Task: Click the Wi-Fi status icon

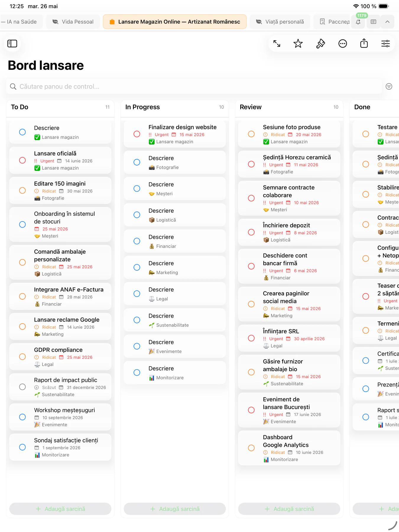Action: pos(356,6)
